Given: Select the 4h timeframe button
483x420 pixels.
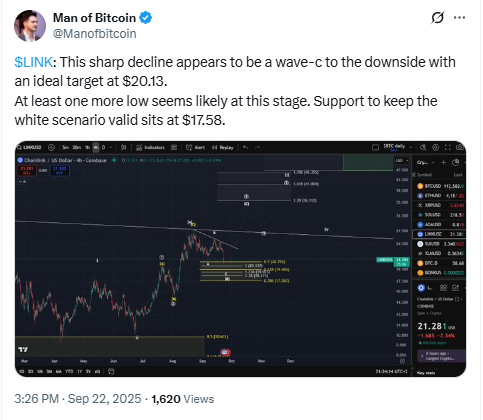Looking at the screenshot, I should [96, 147].
